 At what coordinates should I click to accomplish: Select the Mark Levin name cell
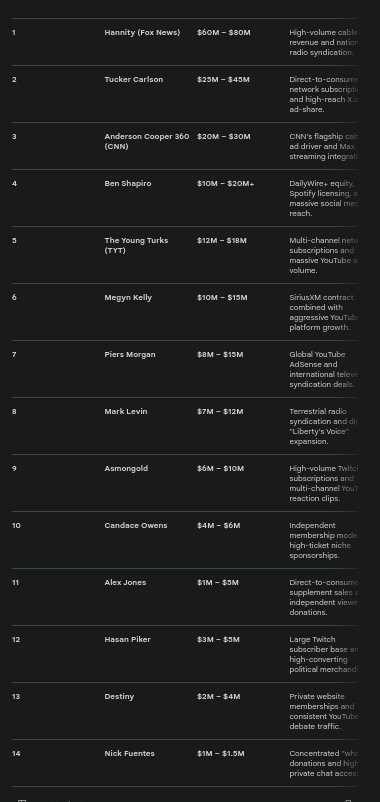coord(126,411)
